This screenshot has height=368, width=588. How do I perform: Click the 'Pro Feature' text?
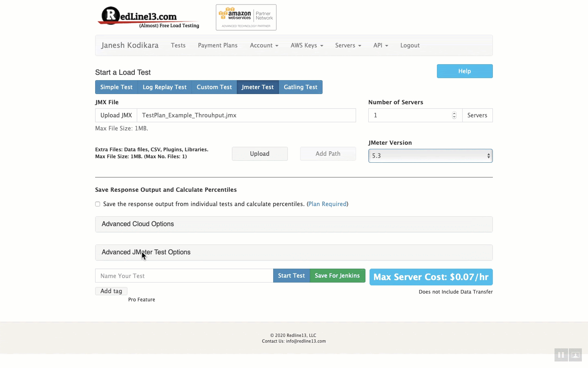142,300
